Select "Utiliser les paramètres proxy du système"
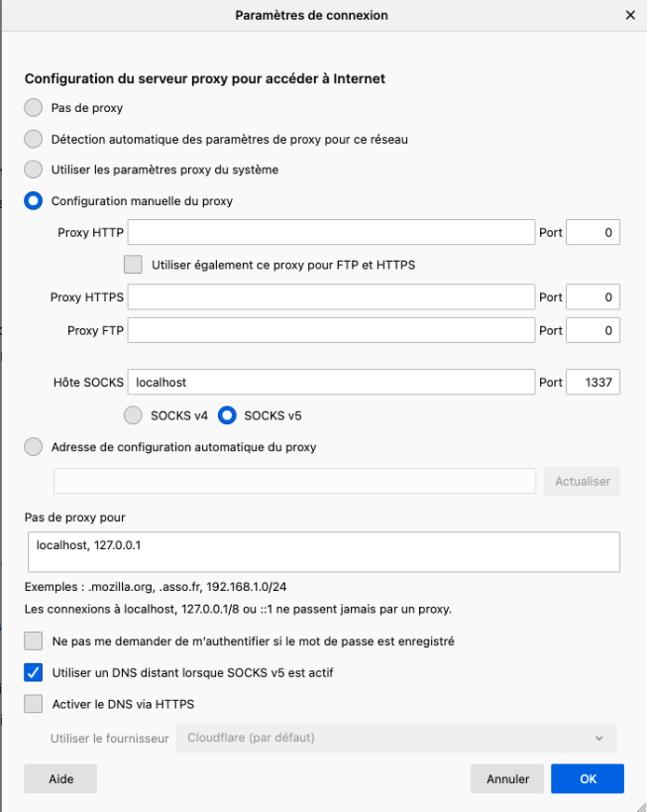 point(33,170)
